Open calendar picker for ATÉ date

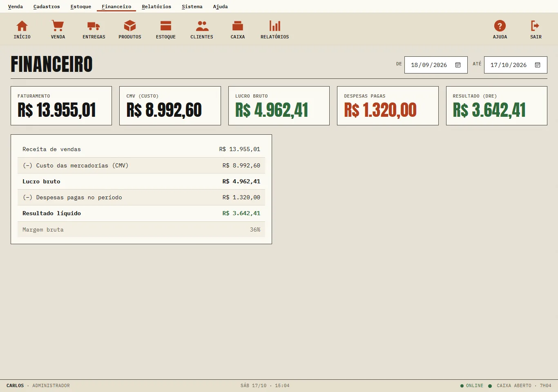[538, 65]
